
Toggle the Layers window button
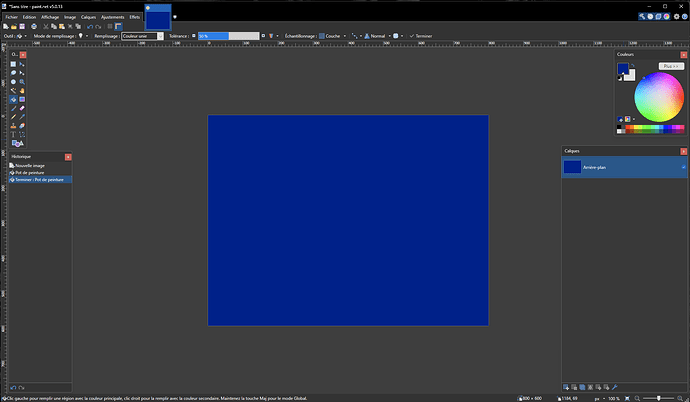(658, 17)
